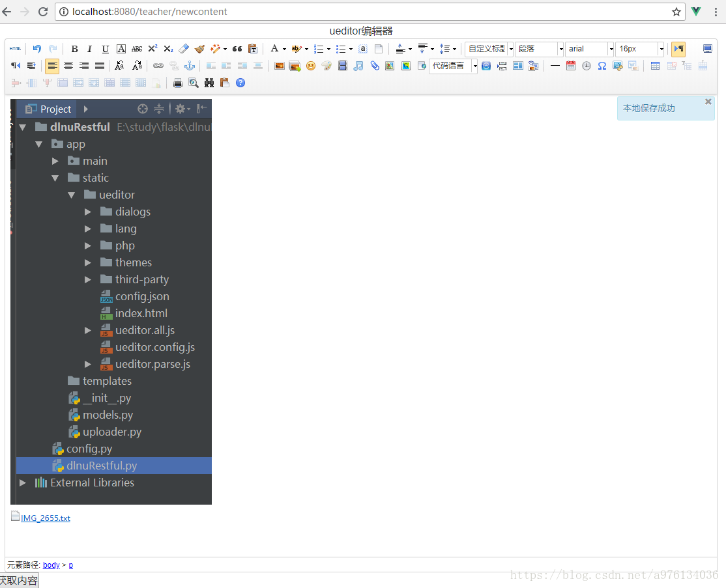Apply superscript formatting
The image size is (726, 588).
pyautogui.click(x=152, y=49)
